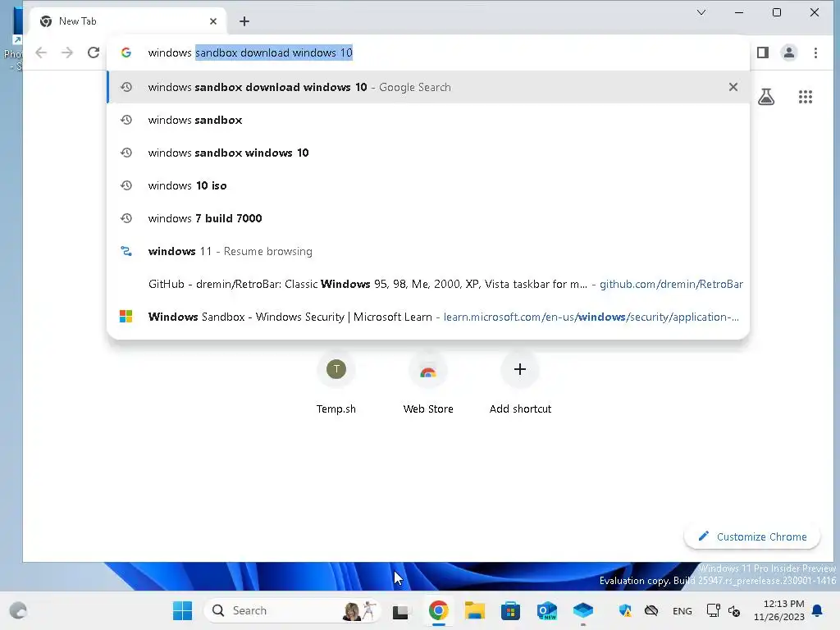This screenshot has height=630, width=840.
Task: Close the New Tab tab
Action: pos(213,21)
